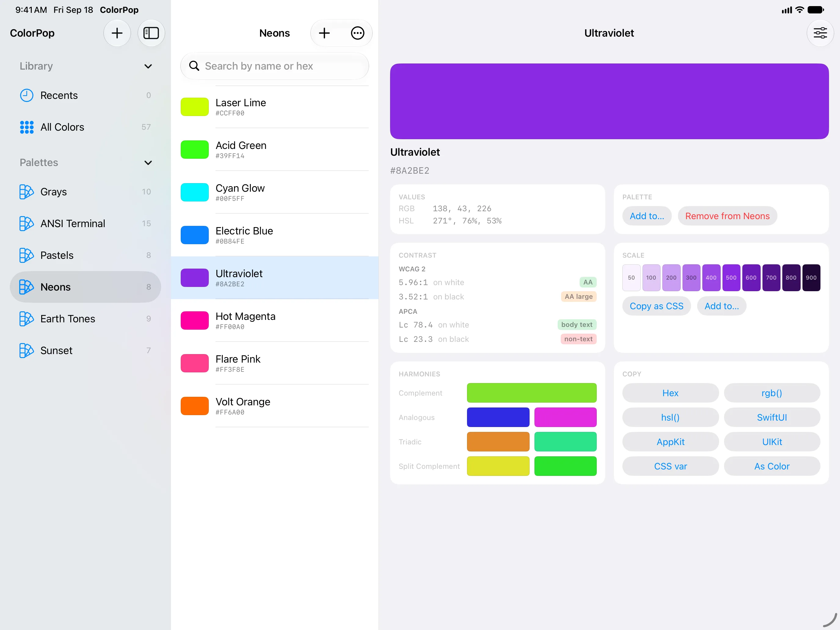The width and height of the screenshot is (840, 630).
Task: Click the As Color copy button
Action: click(x=772, y=466)
